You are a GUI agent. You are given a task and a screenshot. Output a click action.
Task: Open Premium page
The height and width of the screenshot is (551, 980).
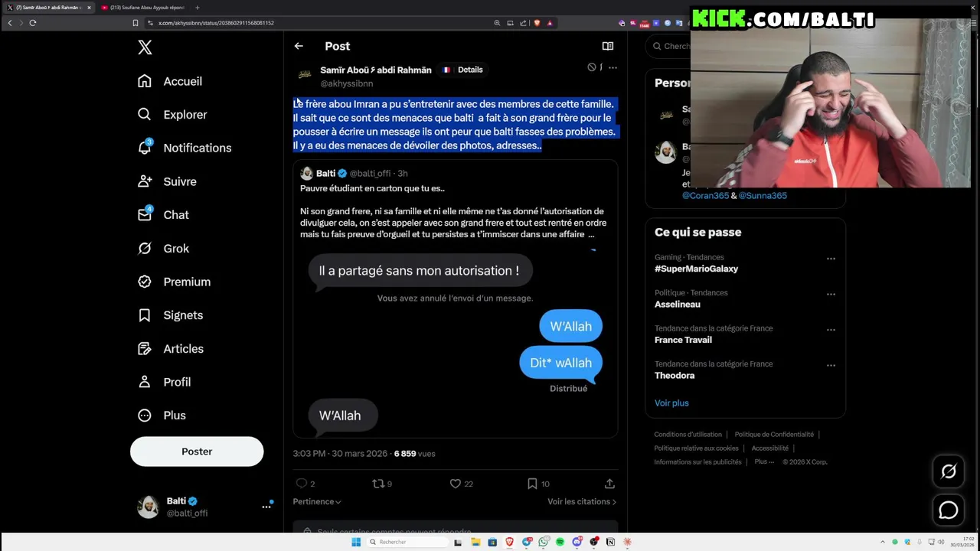(x=174, y=282)
